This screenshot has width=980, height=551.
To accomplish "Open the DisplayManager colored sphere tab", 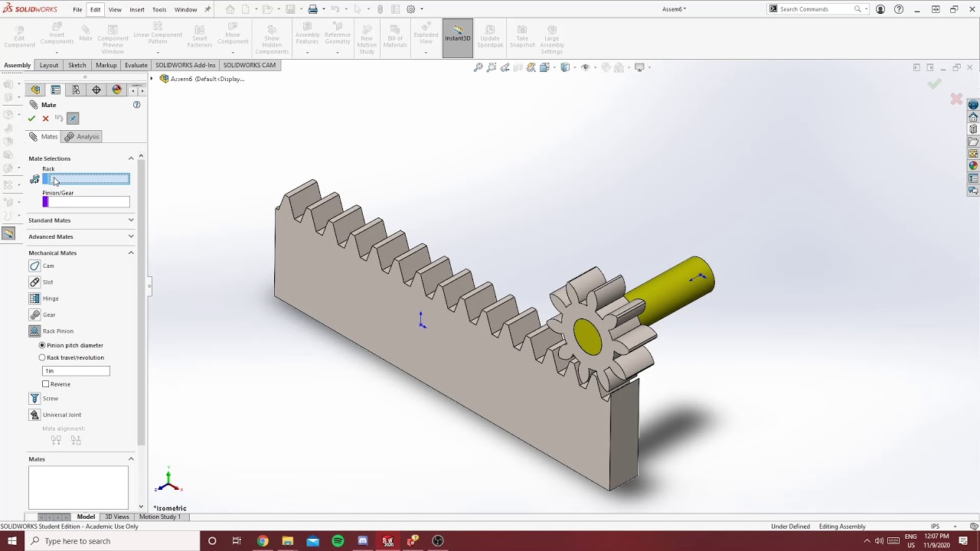I will [116, 90].
